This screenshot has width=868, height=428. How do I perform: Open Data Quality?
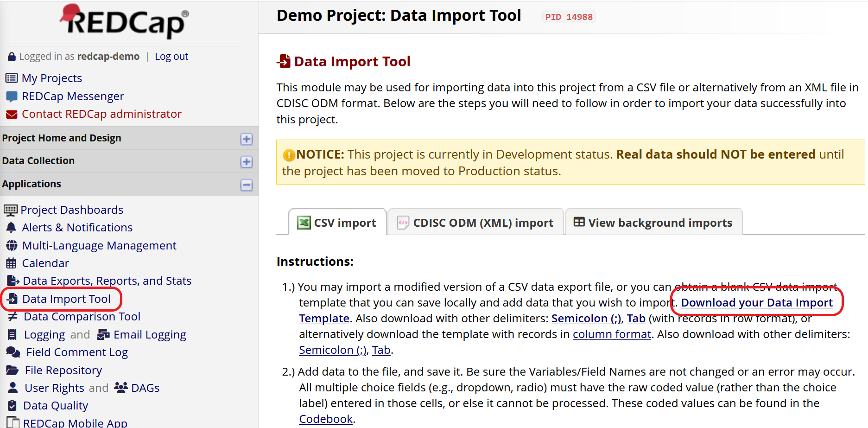(x=56, y=405)
